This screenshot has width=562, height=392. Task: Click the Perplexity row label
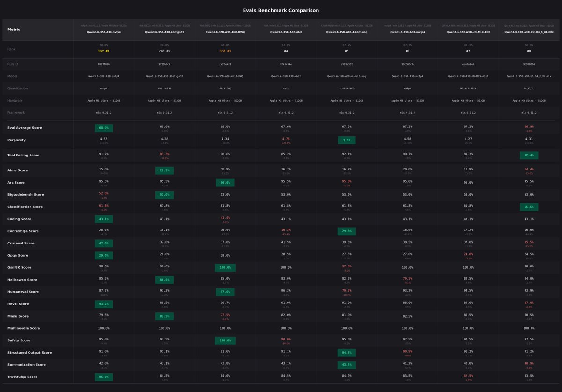(16, 140)
